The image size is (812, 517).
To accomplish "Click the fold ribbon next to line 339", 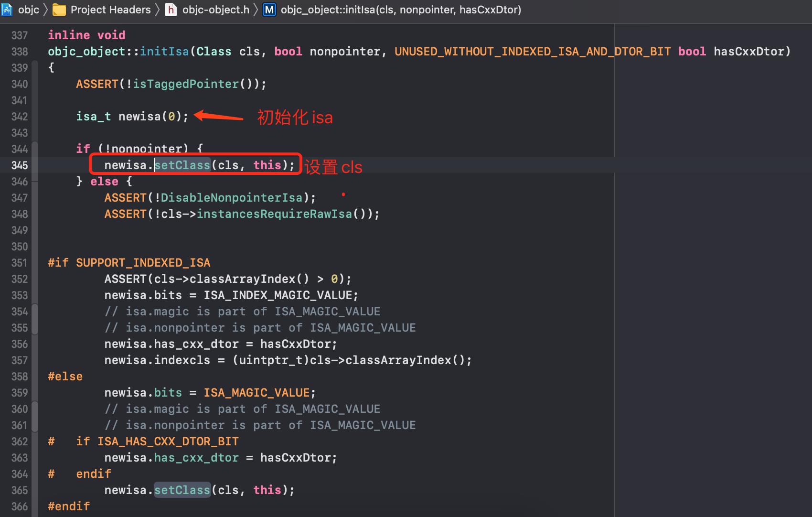I will coord(35,68).
